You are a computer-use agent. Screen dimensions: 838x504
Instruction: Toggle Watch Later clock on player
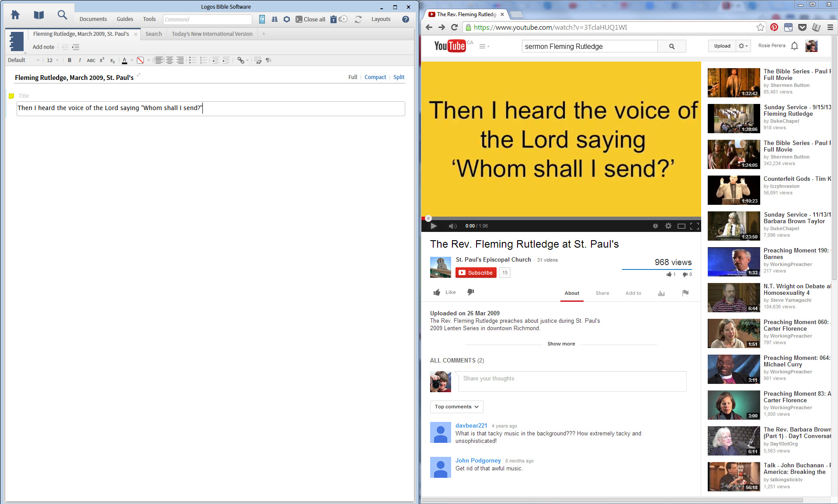point(655,226)
